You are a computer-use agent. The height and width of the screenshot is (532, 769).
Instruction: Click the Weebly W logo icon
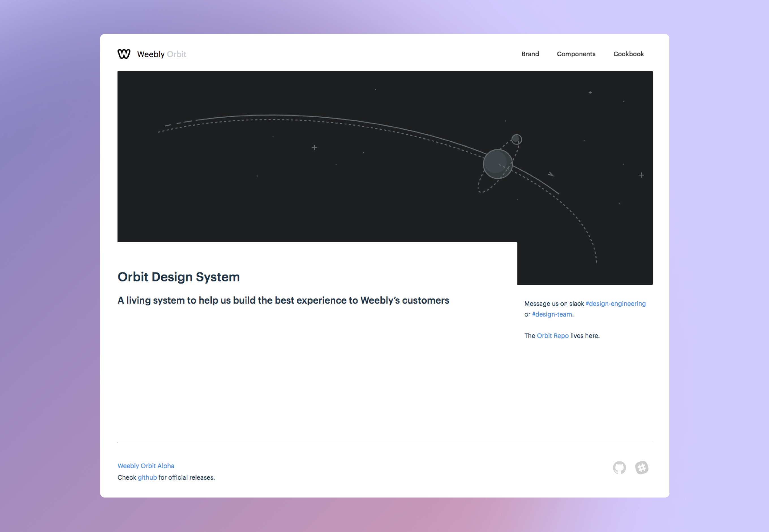124,54
